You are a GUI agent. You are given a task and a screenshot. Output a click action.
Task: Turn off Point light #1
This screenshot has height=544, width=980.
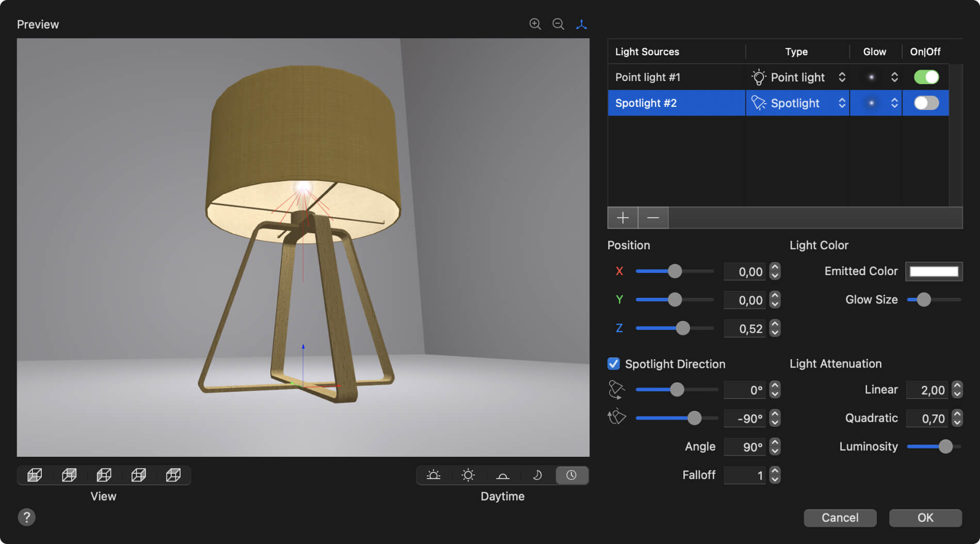tap(925, 77)
